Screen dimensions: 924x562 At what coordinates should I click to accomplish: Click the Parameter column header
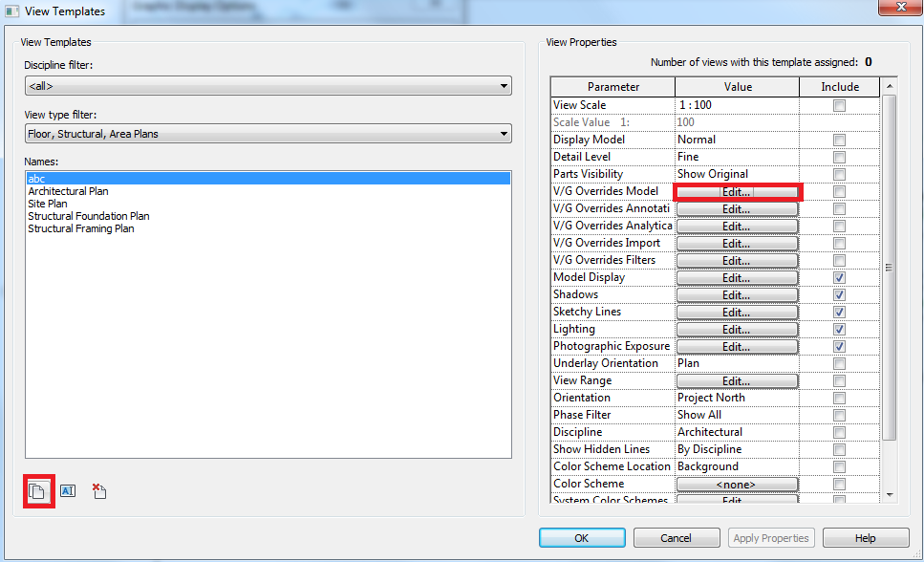(x=612, y=87)
